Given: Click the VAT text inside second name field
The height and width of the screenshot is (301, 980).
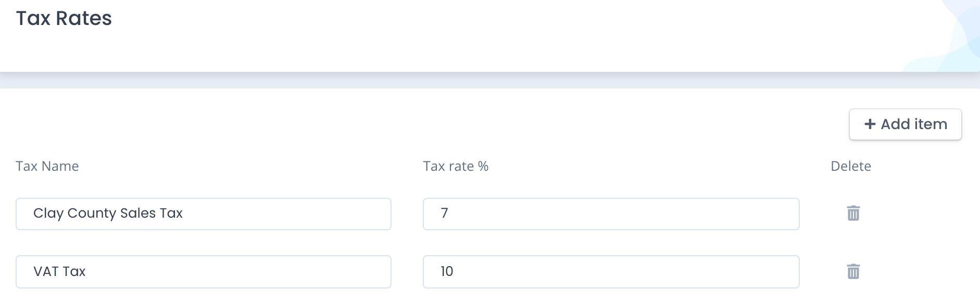Looking at the screenshot, I should pos(46,271).
